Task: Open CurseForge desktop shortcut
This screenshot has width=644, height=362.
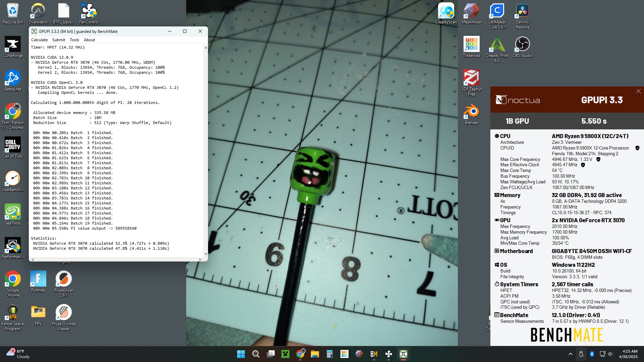Action: [13, 47]
